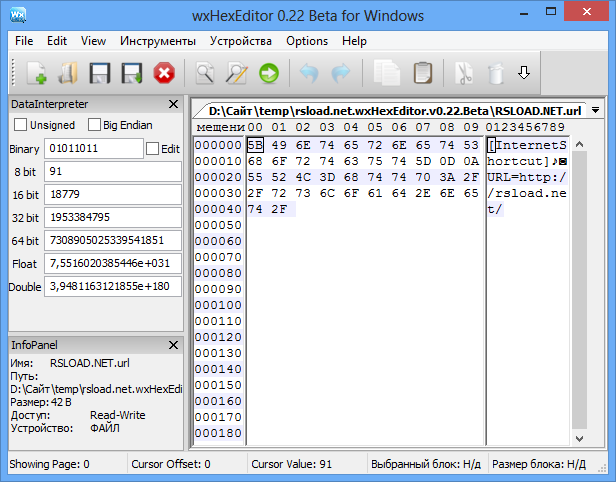Viewport: 616px width, 482px height.
Task: Open the Options menu
Action: pos(307,41)
